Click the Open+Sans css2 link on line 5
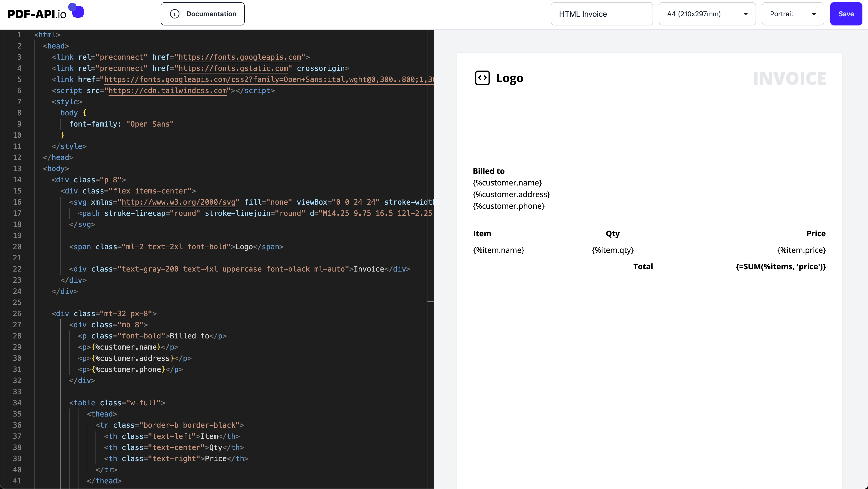The width and height of the screenshot is (868, 489). click(x=269, y=80)
